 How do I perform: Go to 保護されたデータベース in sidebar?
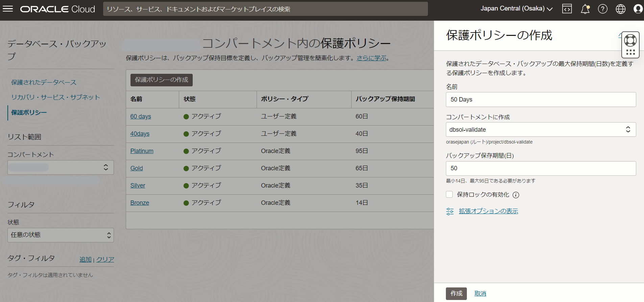(44, 82)
